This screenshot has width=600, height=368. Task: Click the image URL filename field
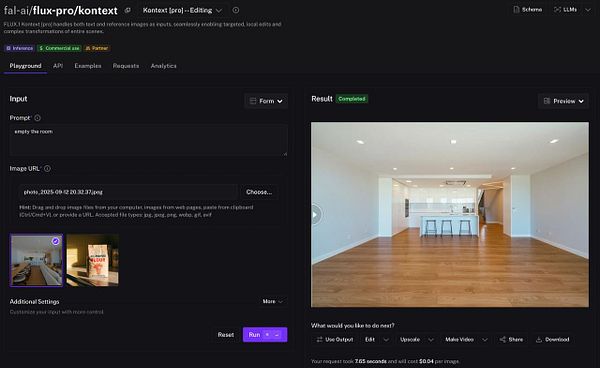[x=128, y=192]
